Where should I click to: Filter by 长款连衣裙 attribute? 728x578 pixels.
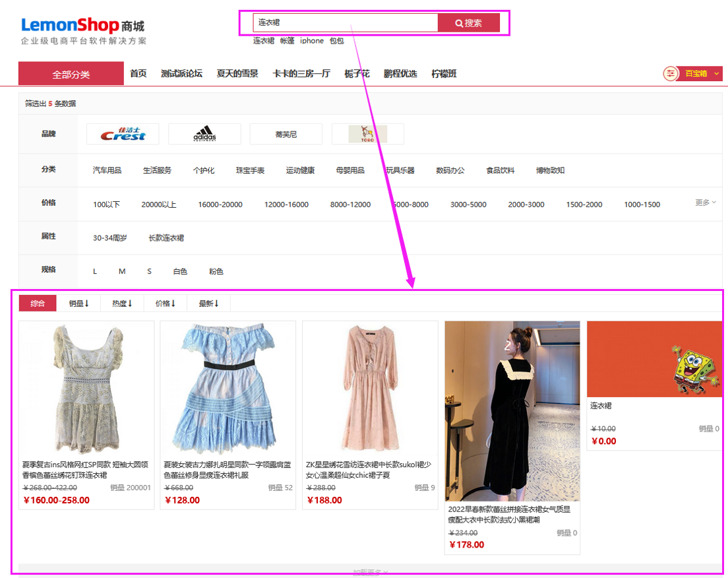click(x=166, y=238)
